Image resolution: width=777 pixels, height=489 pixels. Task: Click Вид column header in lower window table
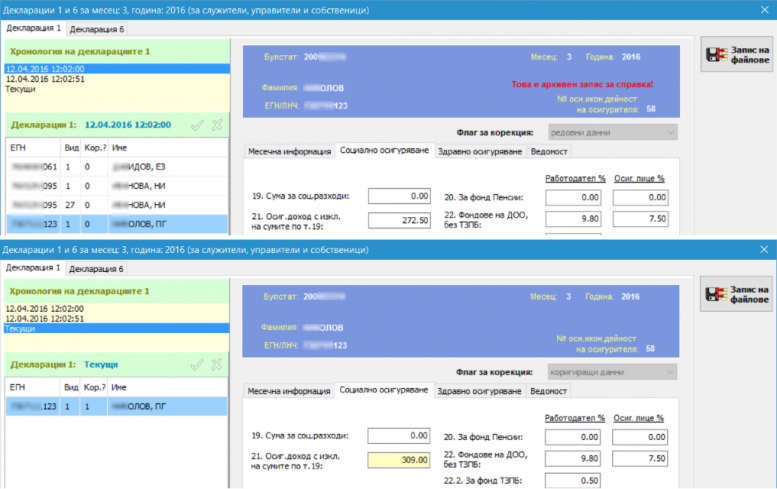(70, 387)
